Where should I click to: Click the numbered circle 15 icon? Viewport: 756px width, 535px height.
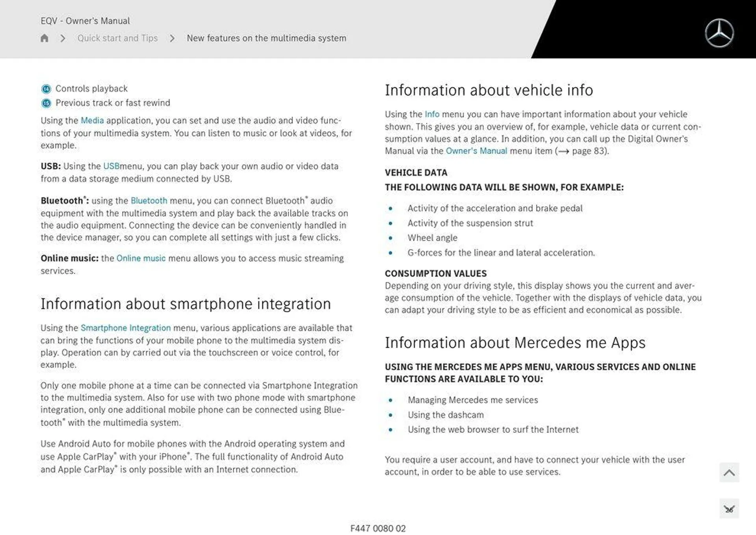45,102
